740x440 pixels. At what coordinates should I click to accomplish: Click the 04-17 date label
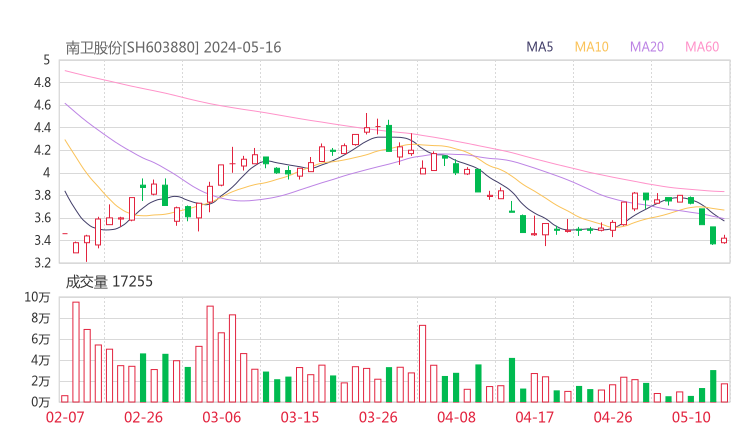point(535,417)
